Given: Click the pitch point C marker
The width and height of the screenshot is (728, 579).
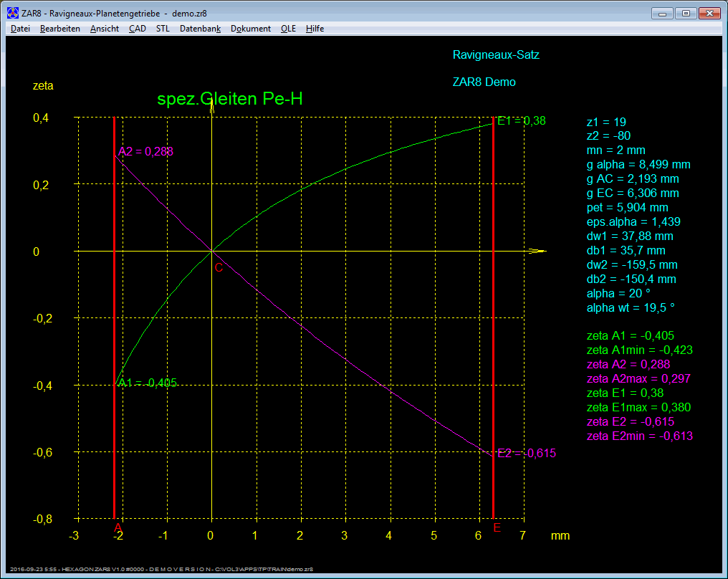Looking at the screenshot, I should [219, 268].
